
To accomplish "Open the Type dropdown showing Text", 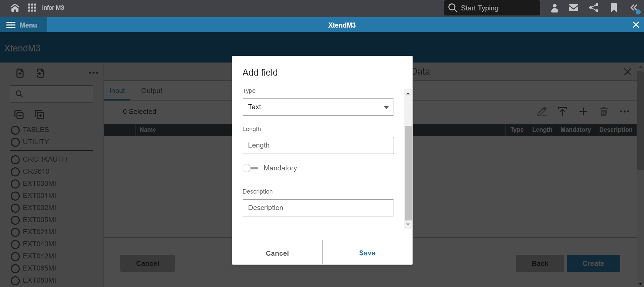I will (x=318, y=107).
